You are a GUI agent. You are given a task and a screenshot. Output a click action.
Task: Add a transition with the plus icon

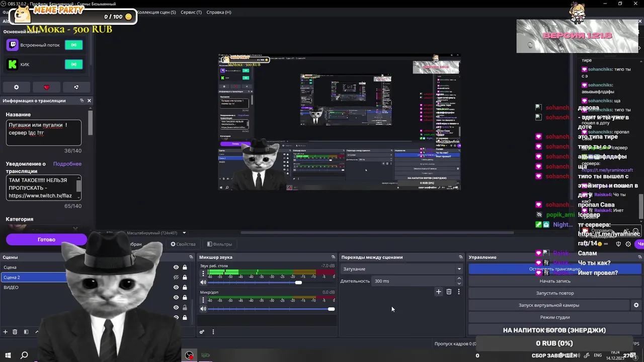coord(439,292)
